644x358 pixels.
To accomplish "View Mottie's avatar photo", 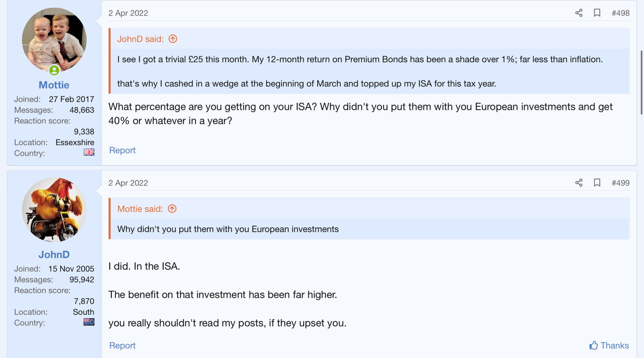I will [x=54, y=39].
